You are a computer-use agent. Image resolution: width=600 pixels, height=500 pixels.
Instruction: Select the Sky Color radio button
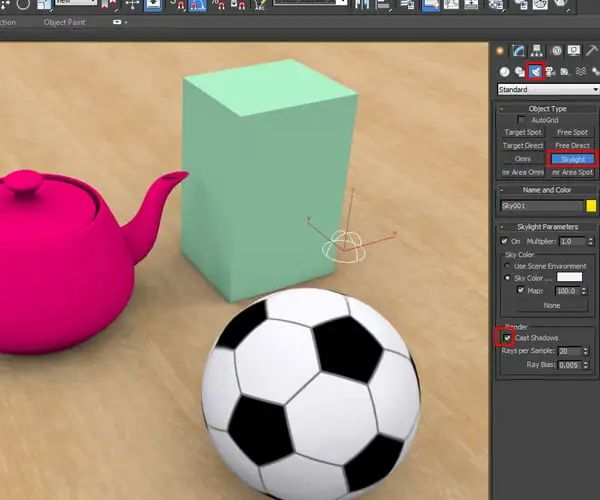[508, 278]
